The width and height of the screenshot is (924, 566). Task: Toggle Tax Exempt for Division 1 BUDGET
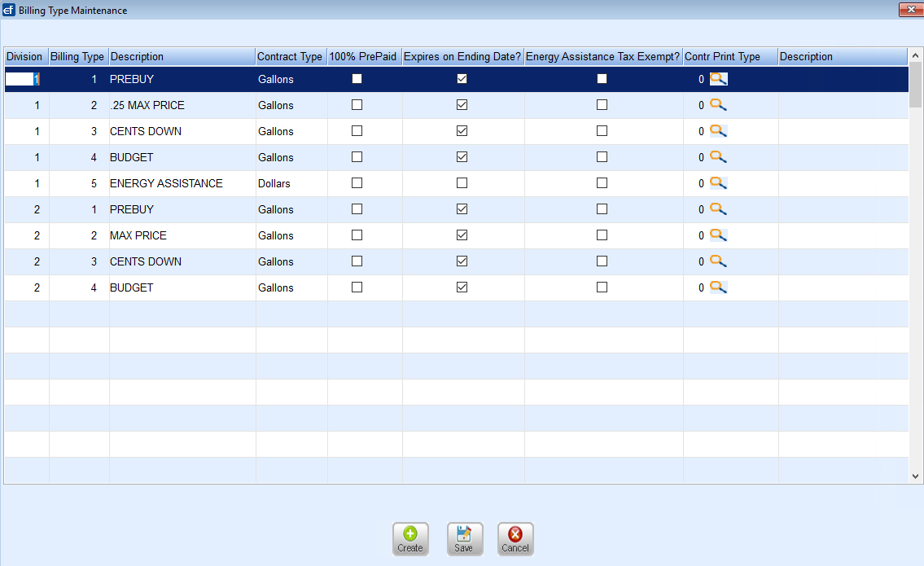602,157
